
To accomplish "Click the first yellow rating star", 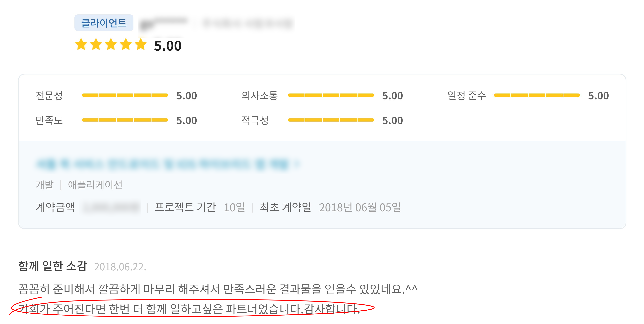I will coord(81,45).
